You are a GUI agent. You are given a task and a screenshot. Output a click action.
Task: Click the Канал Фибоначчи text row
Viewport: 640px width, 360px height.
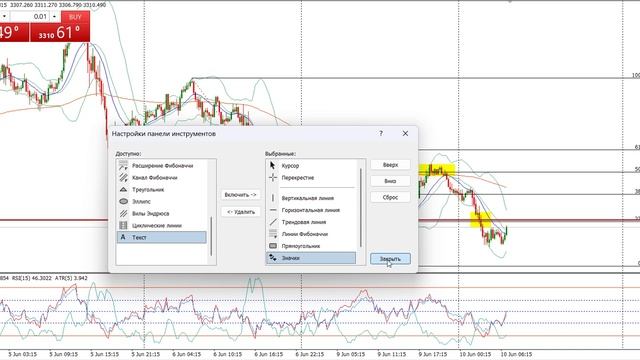162,178
